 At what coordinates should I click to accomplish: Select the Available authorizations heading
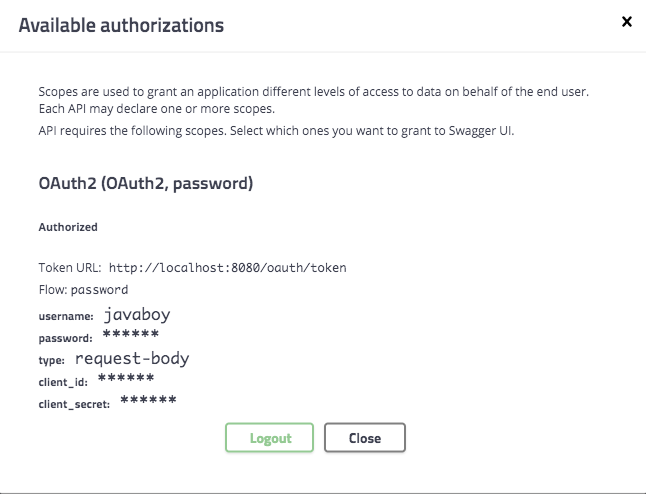coord(121,25)
